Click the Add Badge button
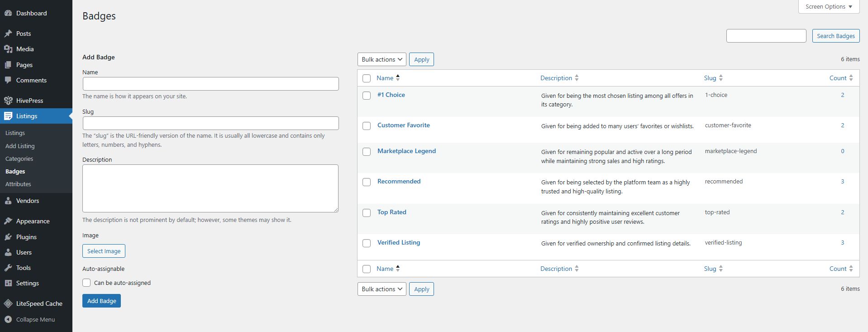868x332 pixels. 101,301
